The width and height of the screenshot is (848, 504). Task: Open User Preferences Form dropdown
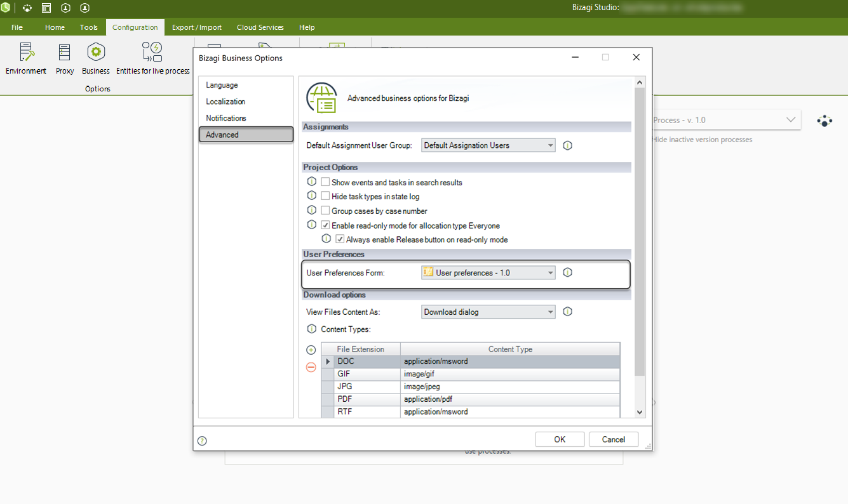[488, 273]
